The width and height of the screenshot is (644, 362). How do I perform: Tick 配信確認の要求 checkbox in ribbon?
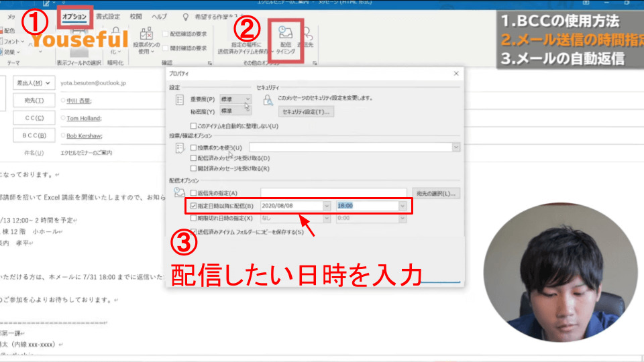(x=166, y=34)
